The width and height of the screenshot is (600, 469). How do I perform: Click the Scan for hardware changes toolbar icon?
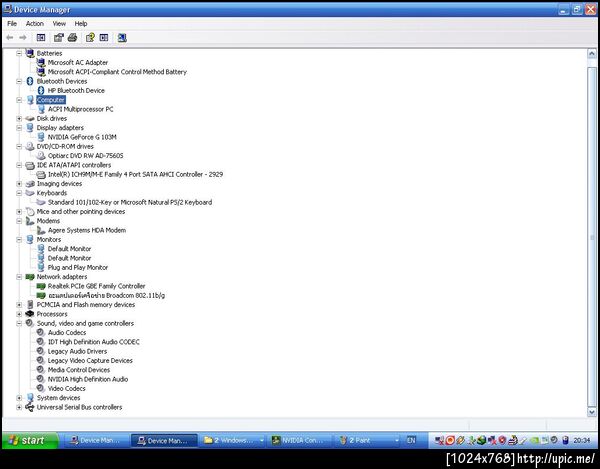[x=122, y=37]
